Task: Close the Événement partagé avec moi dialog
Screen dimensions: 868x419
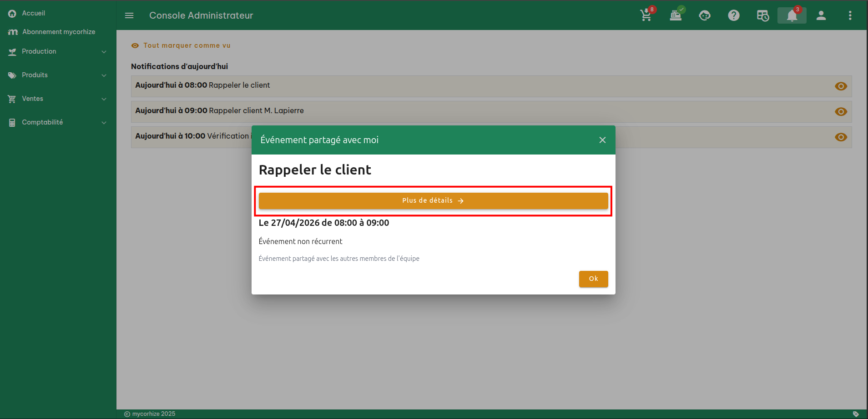Action: [602, 140]
